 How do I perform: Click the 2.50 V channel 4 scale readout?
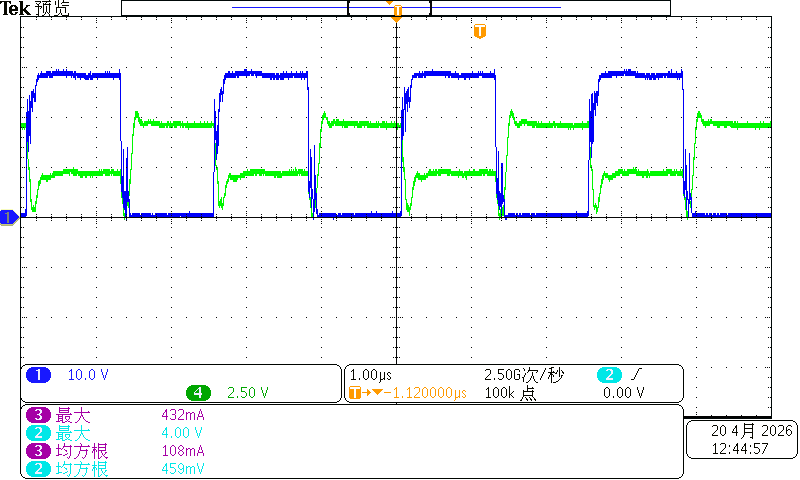point(247,393)
